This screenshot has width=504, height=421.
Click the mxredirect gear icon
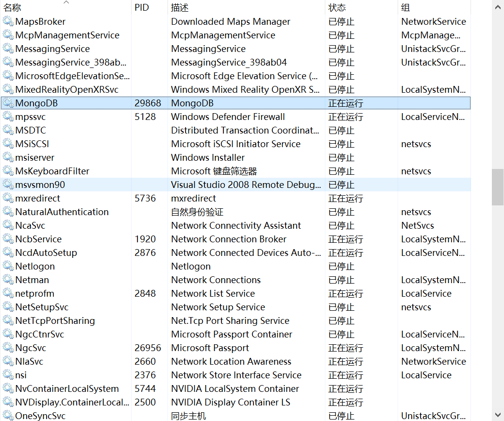tap(8, 198)
